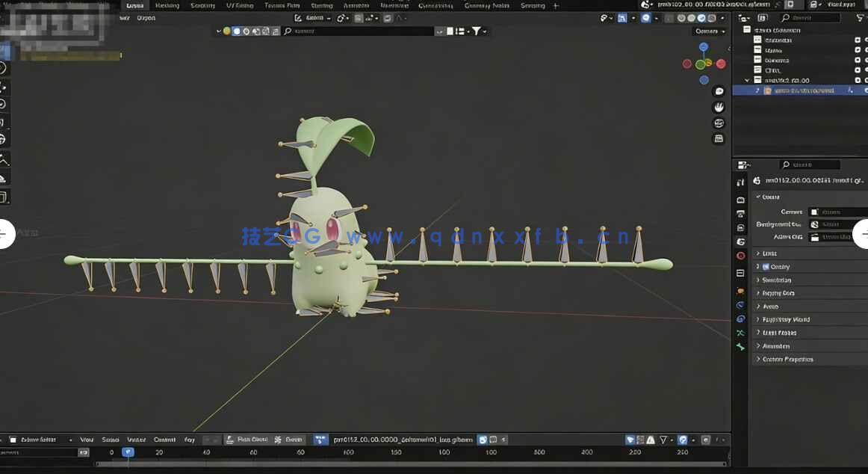Viewport: 868px width, 474px height.
Task: Select the Measure tool in the left toolbar
Action: click(x=7, y=179)
